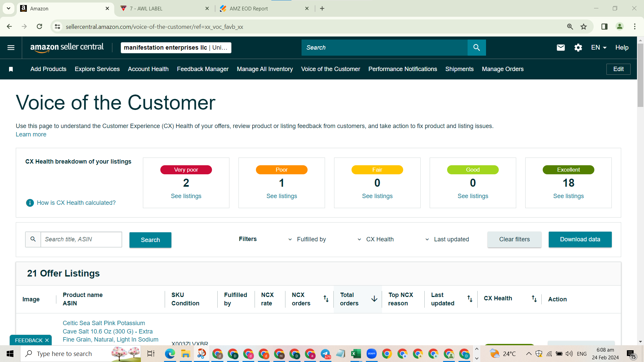This screenshot has width=644, height=362.
Task: Open the Telegram taskbar icon
Action: tap(325, 354)
